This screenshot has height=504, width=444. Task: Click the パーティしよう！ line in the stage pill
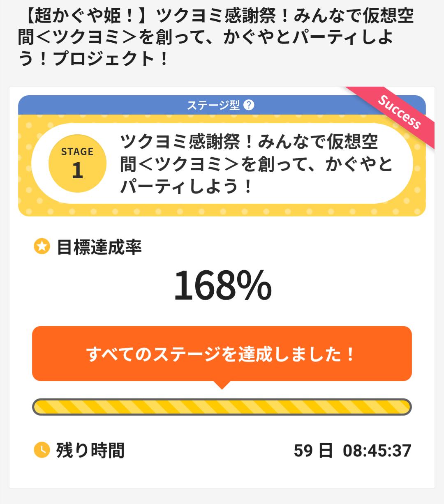[x=186, y=186]
